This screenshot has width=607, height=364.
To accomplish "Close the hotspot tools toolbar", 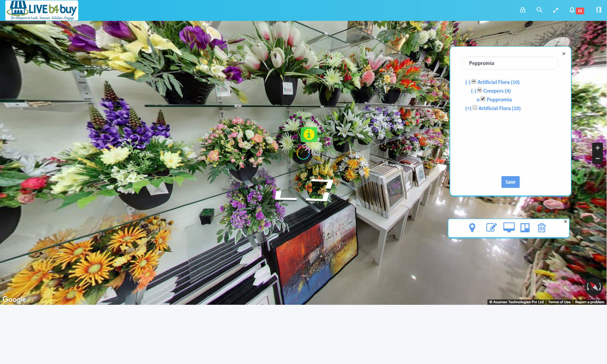I will [565, 221].
